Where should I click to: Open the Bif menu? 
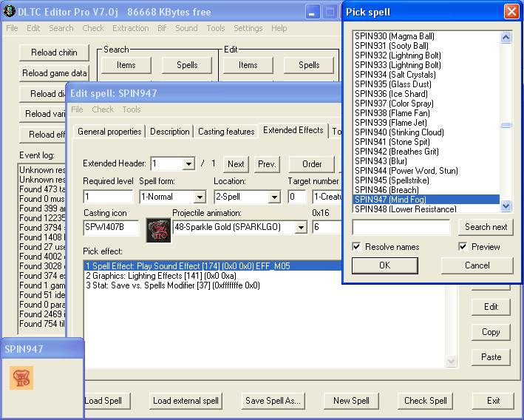pos(162,28)
